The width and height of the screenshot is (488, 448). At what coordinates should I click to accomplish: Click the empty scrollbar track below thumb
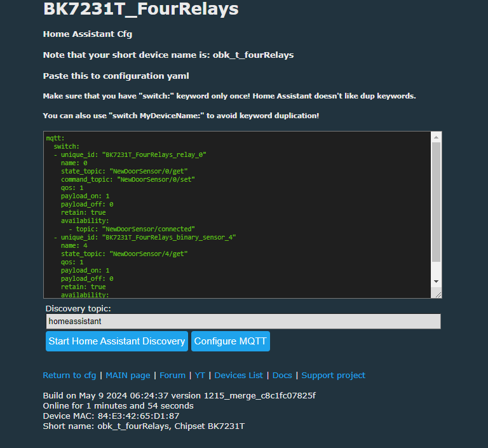pos(436,269)
